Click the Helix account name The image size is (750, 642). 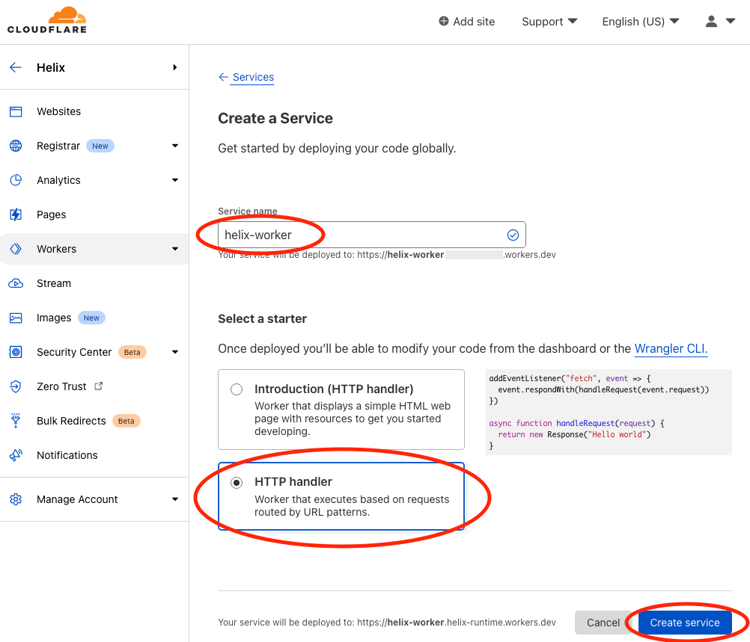click(x=51, y=67)
